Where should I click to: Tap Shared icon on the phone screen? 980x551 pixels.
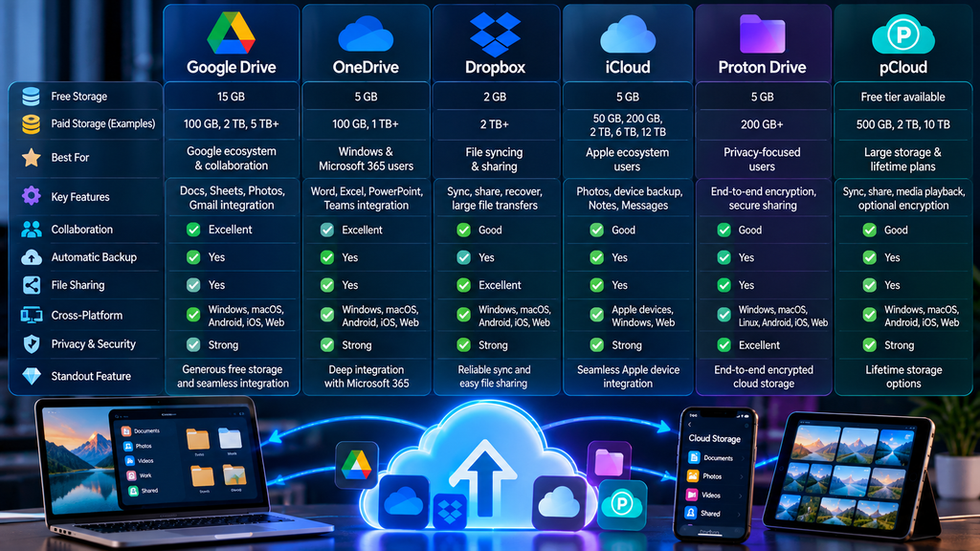pyautogui.click(x=691, y=513)
